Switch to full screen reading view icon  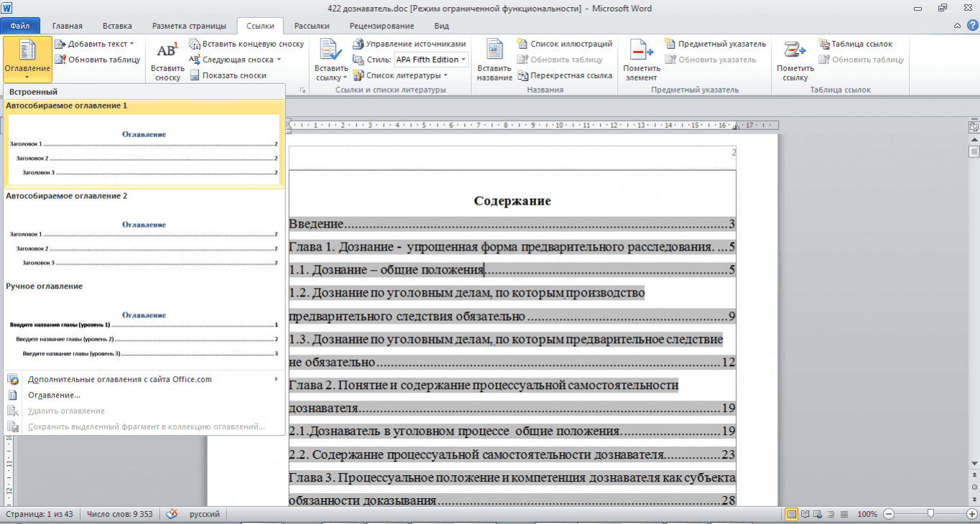805,514
